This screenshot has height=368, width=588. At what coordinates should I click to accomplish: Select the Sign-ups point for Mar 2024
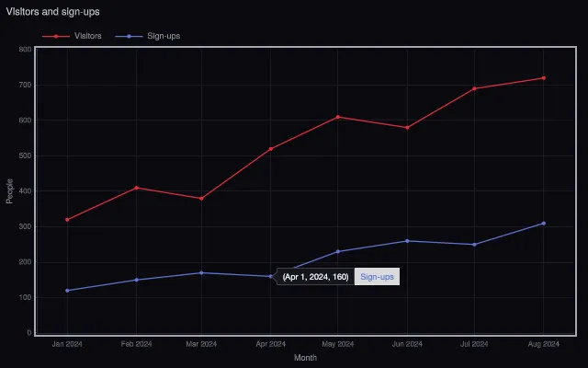point(202,272)
